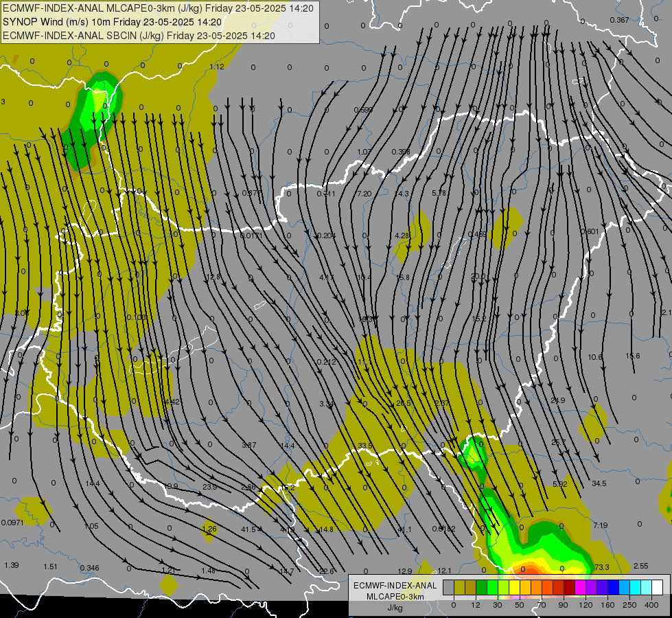Image resolution: width=672 pixels, height=618 pixels.
Task: Pick the dark green legend swatch
Action: [481, 588]
